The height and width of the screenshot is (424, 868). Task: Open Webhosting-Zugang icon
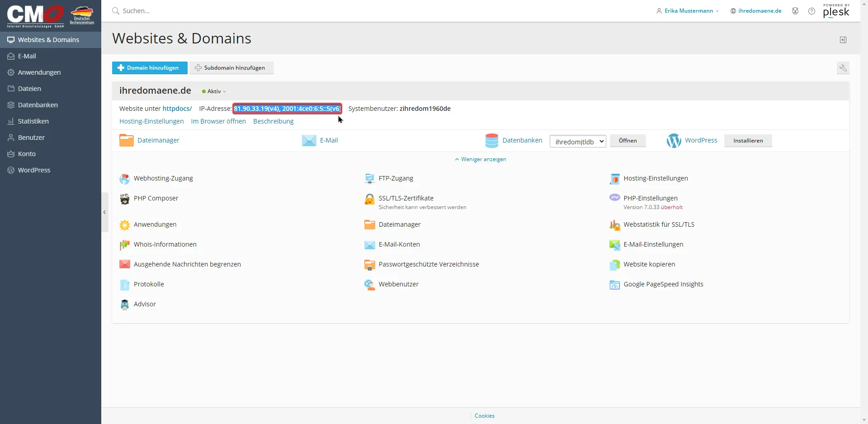pos(125,179)
